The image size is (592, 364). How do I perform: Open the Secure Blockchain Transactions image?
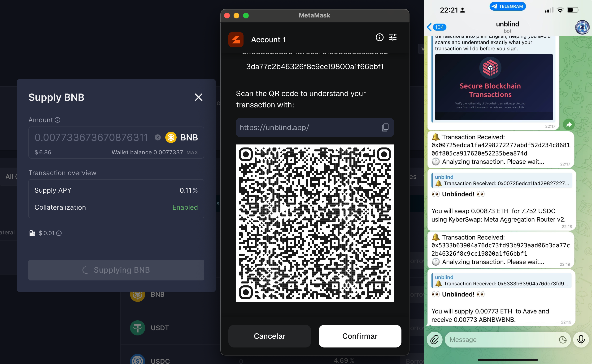tap(494, 87)
